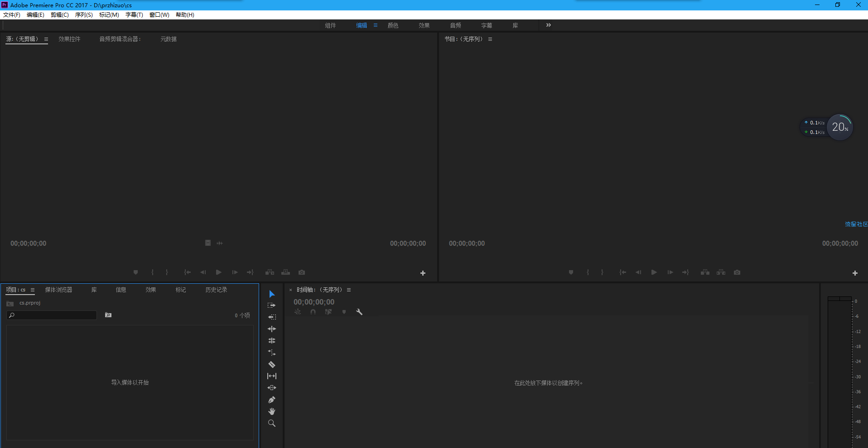Export frame camera in source monitor
This screenshot has width=868, height=448.
302,272
